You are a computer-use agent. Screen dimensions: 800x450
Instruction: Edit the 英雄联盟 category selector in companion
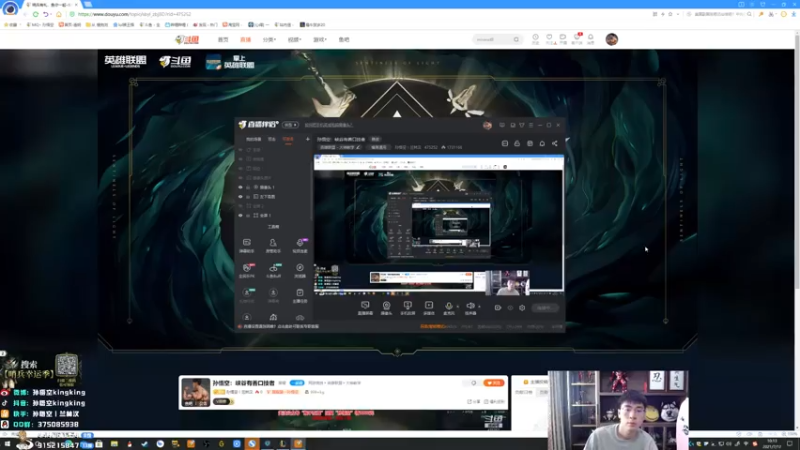click(x=340, y=147)
